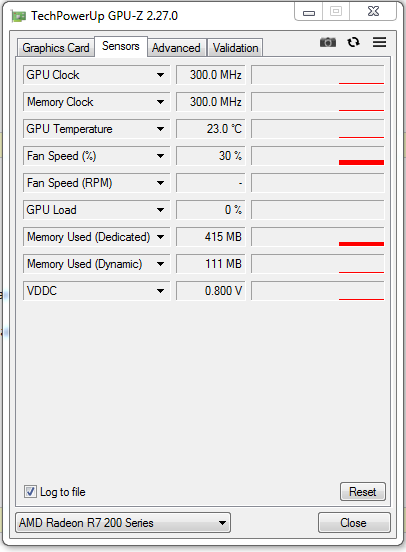406x552 pixels.
Task: Minimize the GPU-Z window
Action: click(308, 13)
